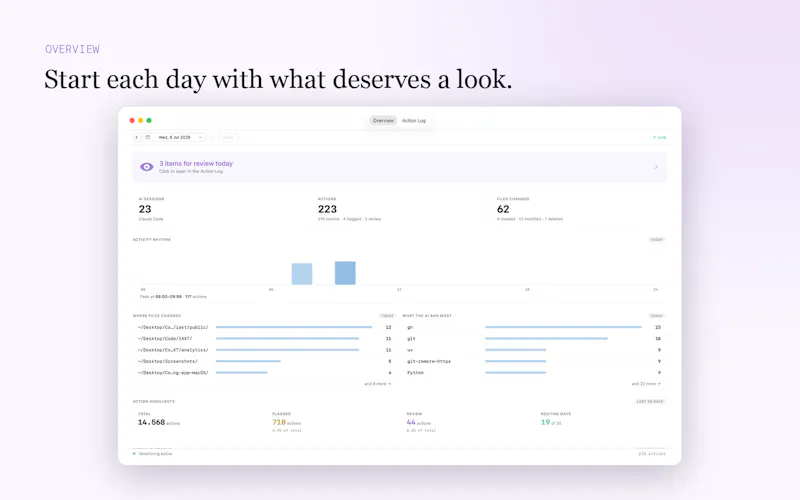Click the Flagged 710 actions value
800x500 pixels.
[x=286, y=422]
